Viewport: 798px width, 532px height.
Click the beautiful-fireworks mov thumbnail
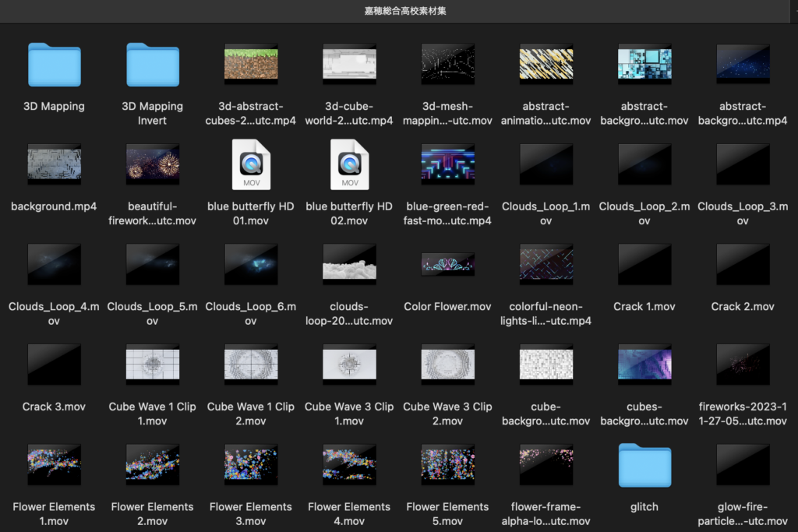coord(152,164)
